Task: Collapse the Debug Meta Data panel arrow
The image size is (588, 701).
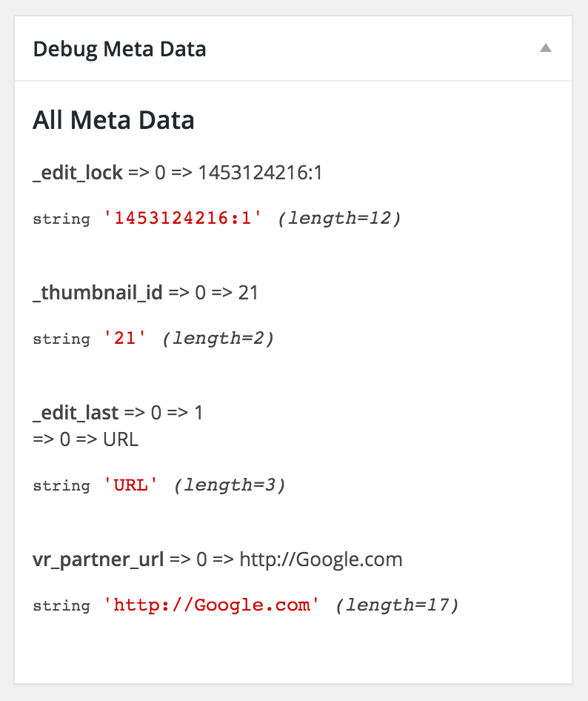Action: click(546, 48)
